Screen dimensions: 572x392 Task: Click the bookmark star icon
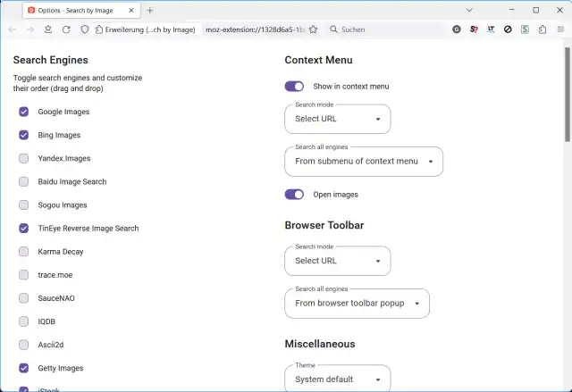313,29
